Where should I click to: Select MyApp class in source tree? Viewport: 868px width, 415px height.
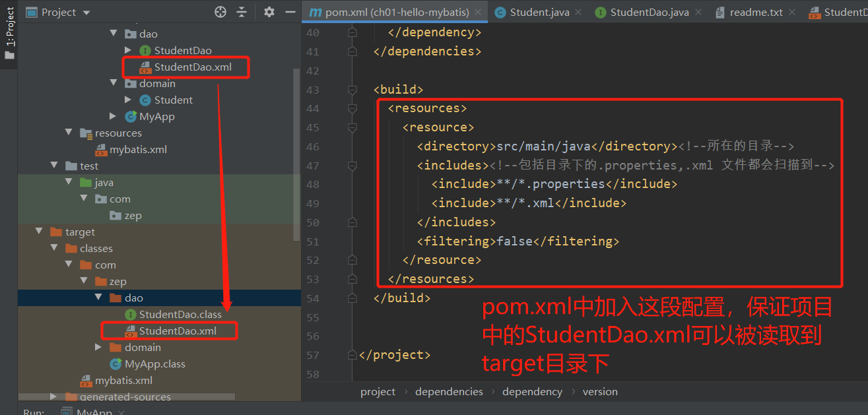[157, 116]
